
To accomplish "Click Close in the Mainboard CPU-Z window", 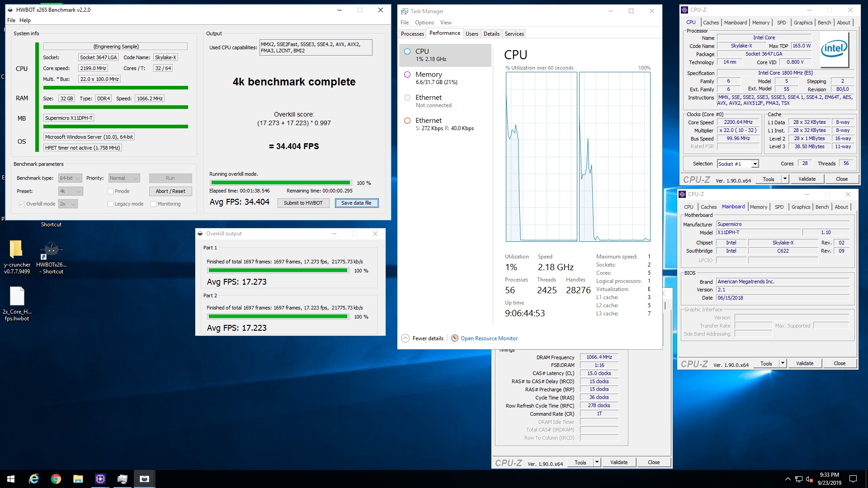I will (840, 363).
